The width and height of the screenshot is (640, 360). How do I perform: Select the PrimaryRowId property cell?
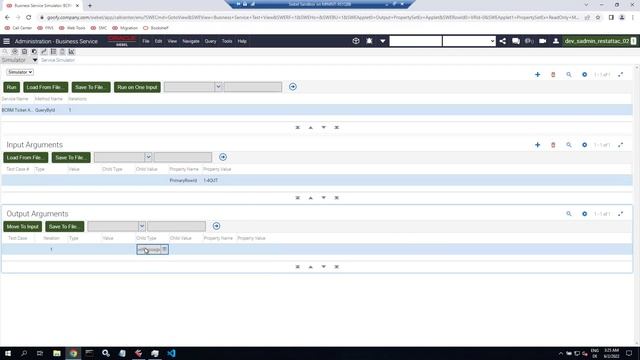[183, 180]
